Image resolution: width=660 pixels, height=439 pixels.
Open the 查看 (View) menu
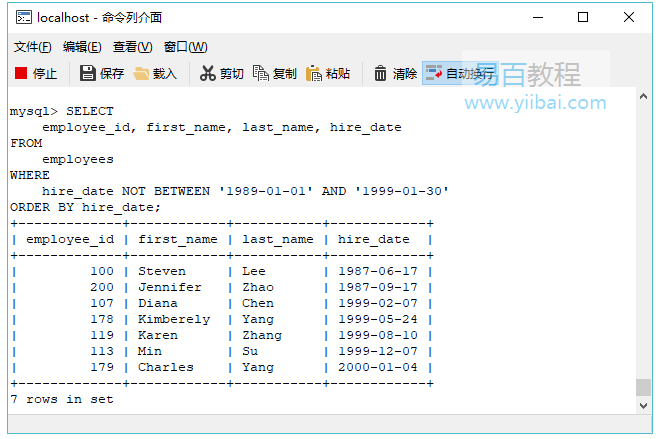click(132, 47)
